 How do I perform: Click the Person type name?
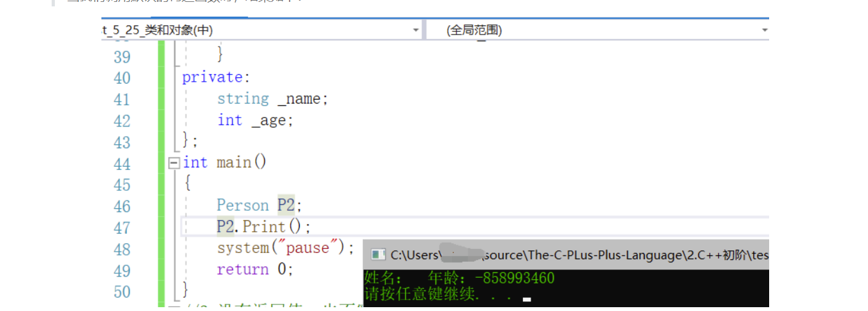point(243,205)
